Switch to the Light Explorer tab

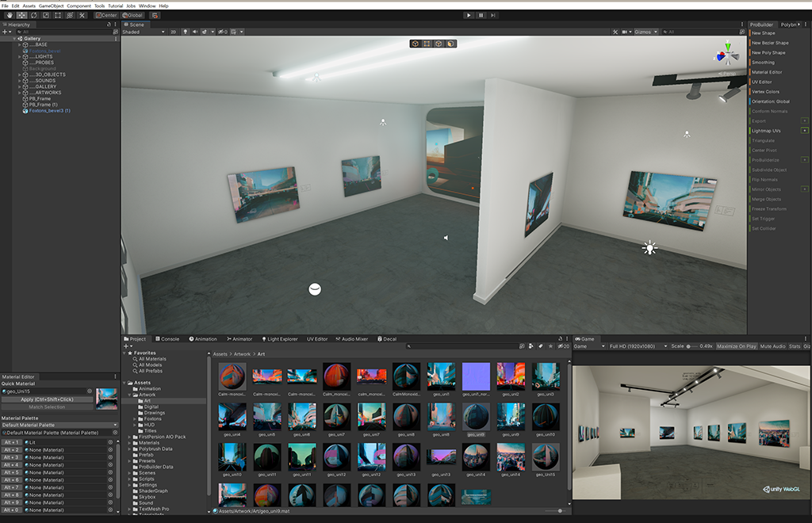(280, 339)
